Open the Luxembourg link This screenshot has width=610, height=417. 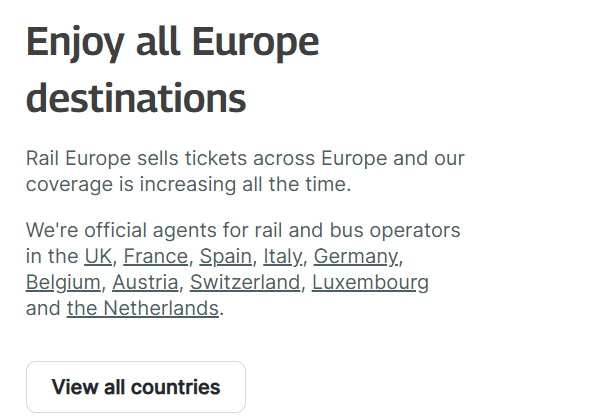(370, 282)
